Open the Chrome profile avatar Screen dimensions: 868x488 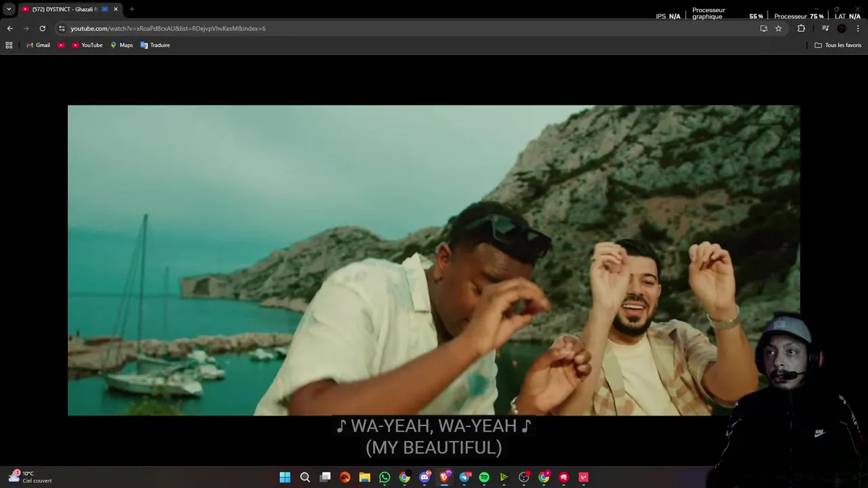(x=842, y=28)
